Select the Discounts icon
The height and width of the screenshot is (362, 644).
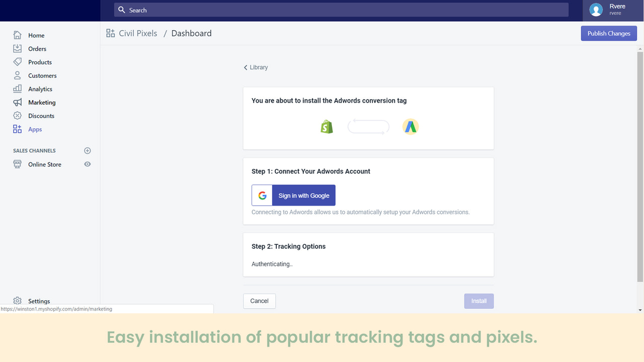(x=17, y=116)
